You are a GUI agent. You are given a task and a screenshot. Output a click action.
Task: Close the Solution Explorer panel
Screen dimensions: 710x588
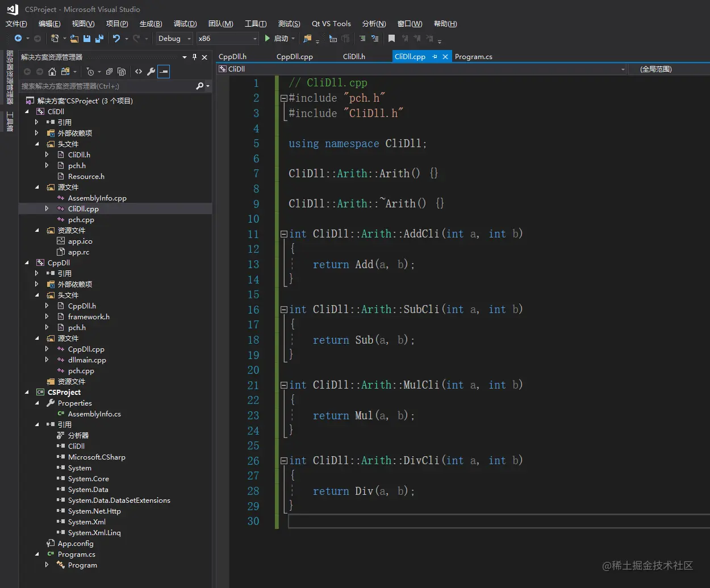[204, 57]
